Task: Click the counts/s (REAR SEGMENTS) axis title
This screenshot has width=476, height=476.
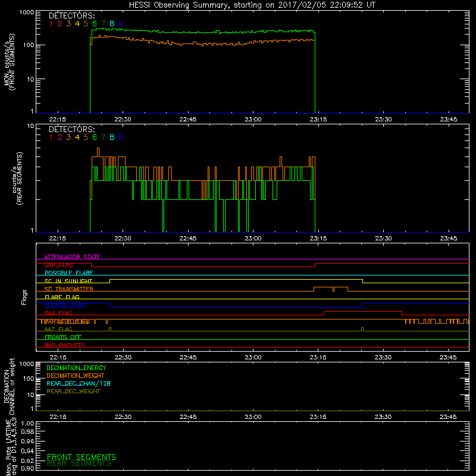Action: tap(17, 178)
